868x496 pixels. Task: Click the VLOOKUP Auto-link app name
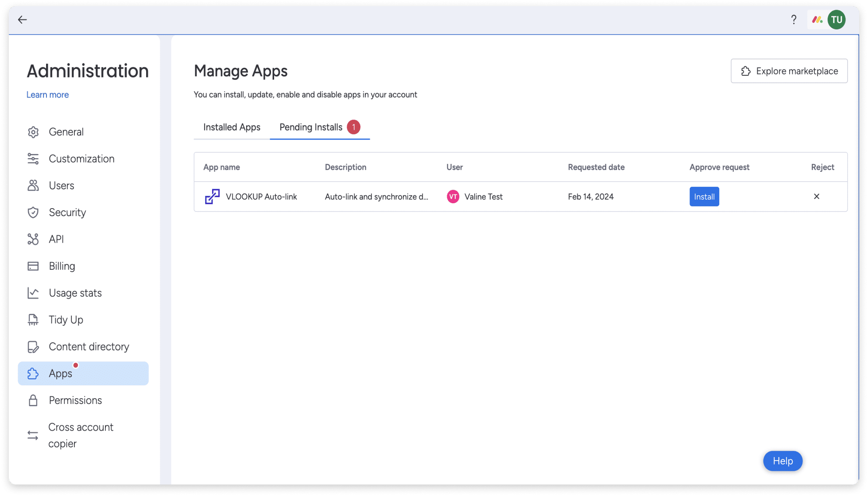(261, 197)
